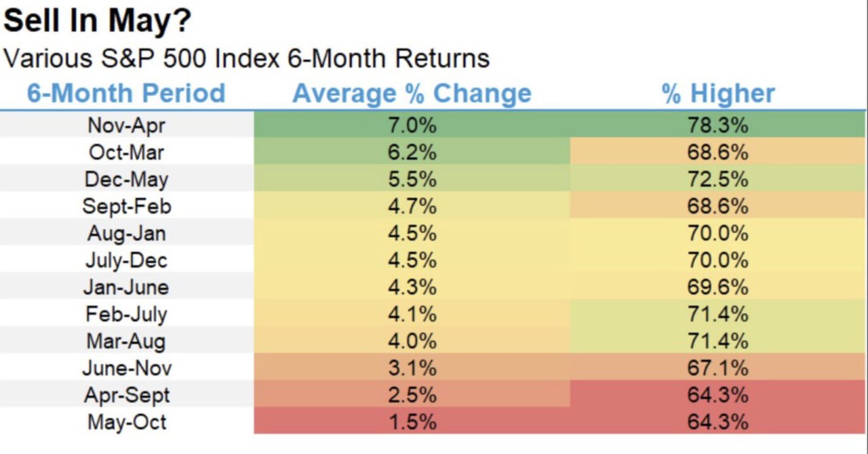This screenshot has height=454, width=868.
Task: Click the 78.3% higher cell
Action: (718, 125)
